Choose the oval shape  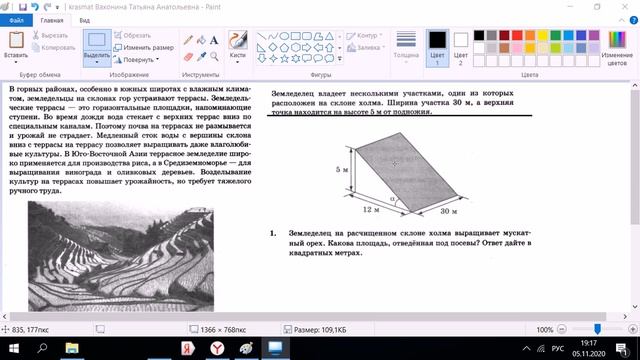click(x=284, y=36)
